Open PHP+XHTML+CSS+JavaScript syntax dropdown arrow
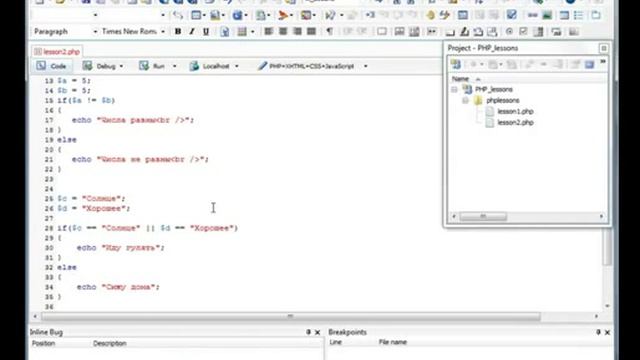Viewport: 640px width, 360px height. point(365,66)
